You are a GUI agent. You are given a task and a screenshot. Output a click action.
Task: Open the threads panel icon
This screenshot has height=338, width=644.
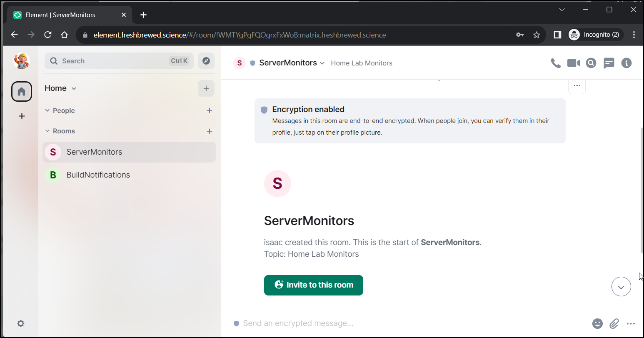609,63
